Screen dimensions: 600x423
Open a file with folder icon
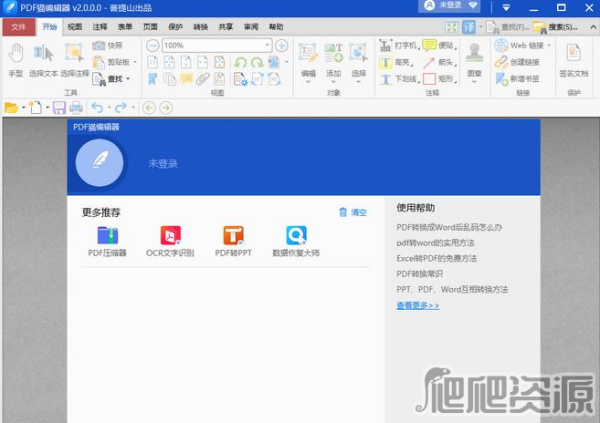11,108
